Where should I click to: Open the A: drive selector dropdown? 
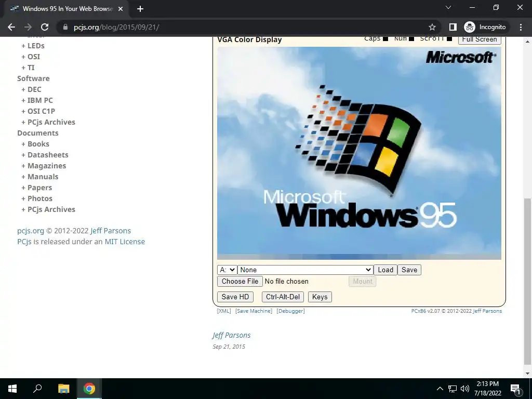pyautogui.click(x=227, y=270)
